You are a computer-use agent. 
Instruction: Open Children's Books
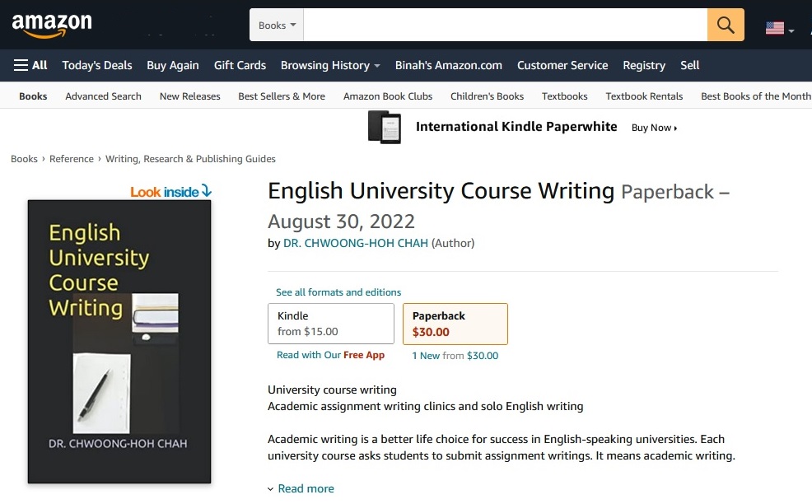(x=487, y=96)
